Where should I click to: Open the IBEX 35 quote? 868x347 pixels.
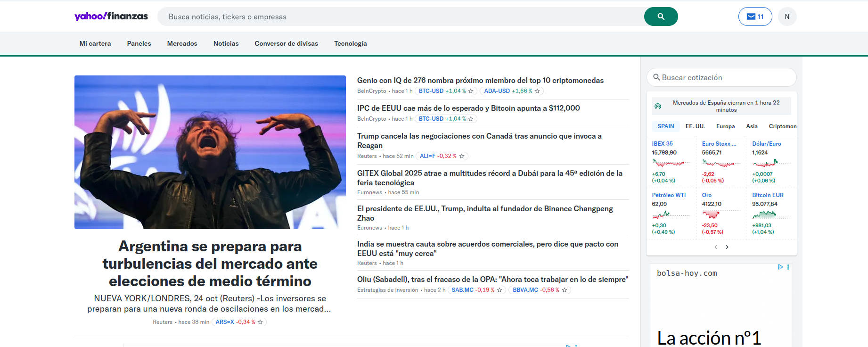tap(662, 144)
